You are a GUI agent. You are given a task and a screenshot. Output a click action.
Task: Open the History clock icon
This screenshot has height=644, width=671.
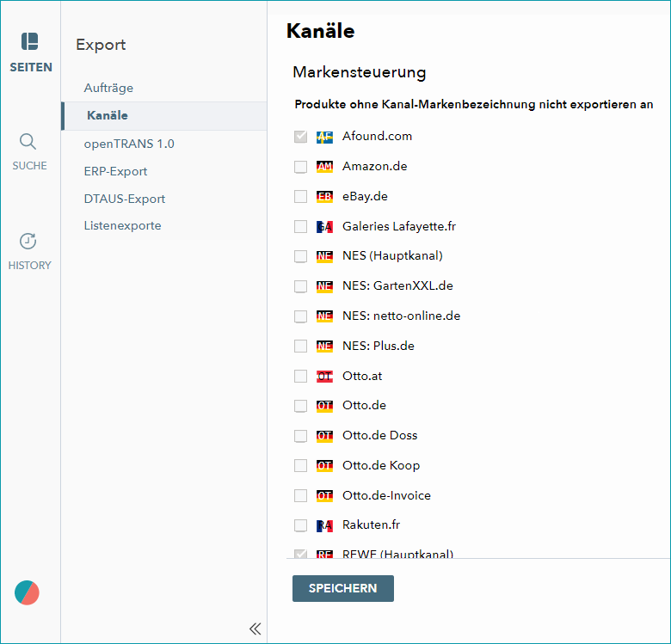28,242
